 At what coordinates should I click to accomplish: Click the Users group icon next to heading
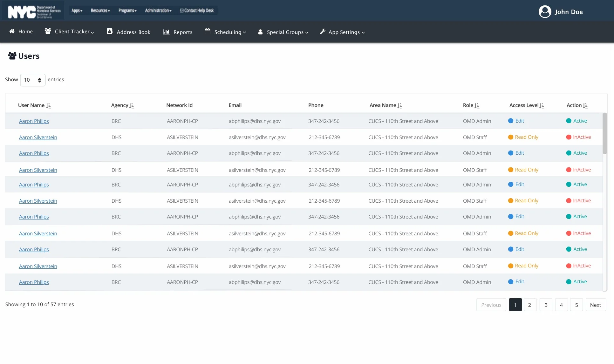tap(12, 56)
